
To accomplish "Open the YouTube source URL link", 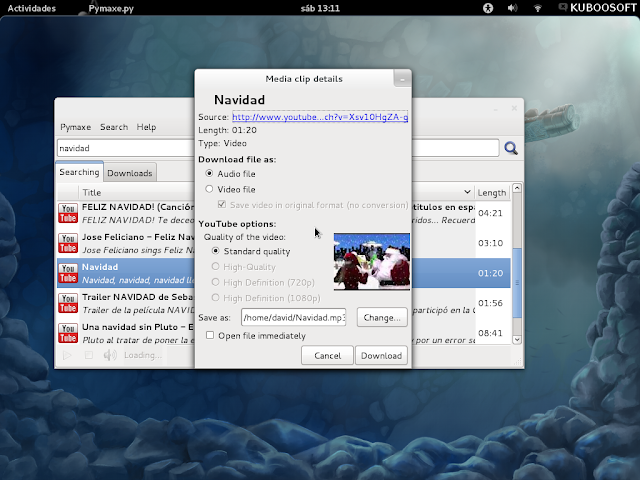I will click(320, 117).
